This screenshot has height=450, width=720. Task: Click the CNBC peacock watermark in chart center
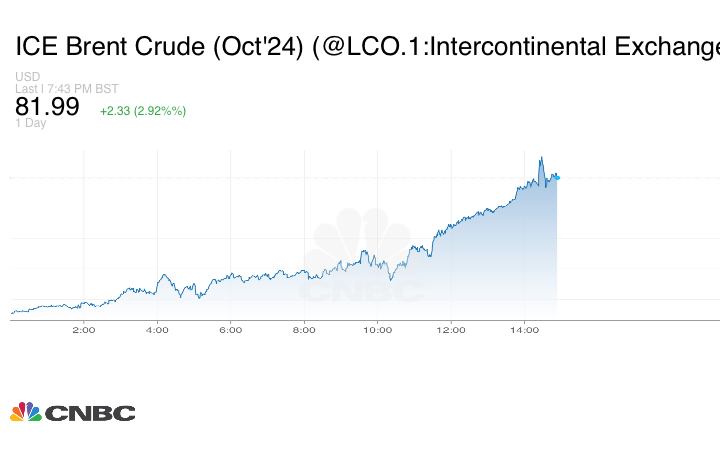click(363, 243)
